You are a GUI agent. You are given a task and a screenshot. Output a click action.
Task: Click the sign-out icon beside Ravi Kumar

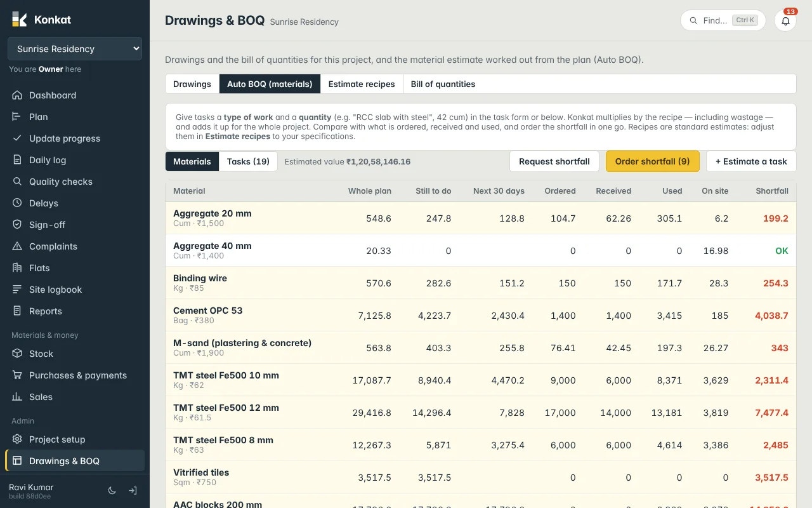tap(133, 491)
